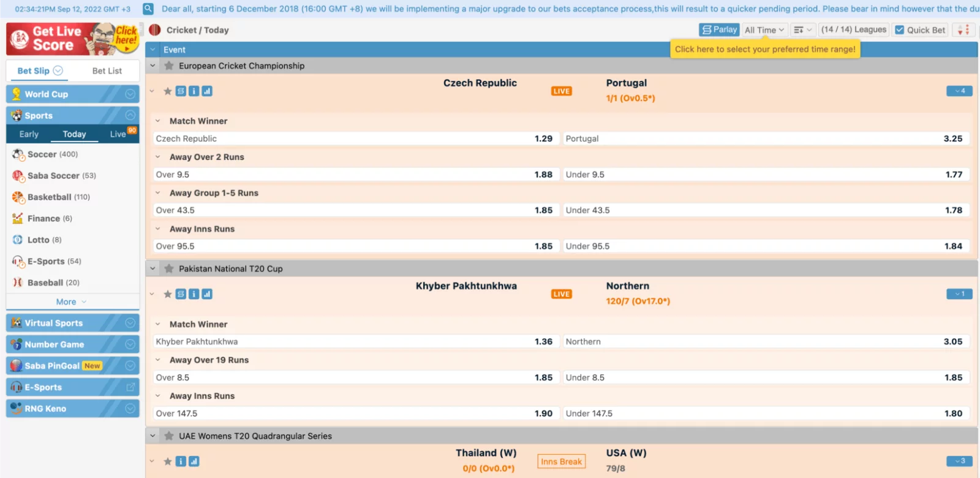Expand the 3 more markets for Thailand (W)
980x478 pixels.
click(959, 461)
